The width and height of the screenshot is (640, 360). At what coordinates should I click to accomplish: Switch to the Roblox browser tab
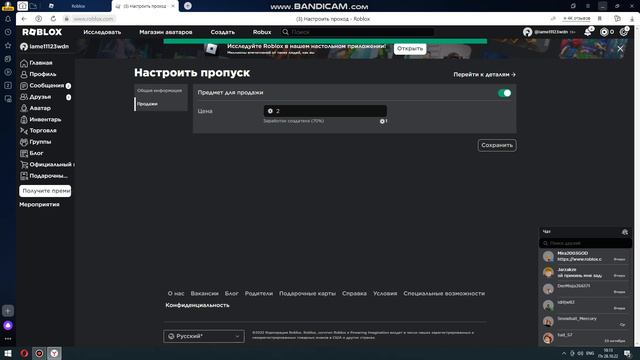pyautogui.click(x=78, y=6)
